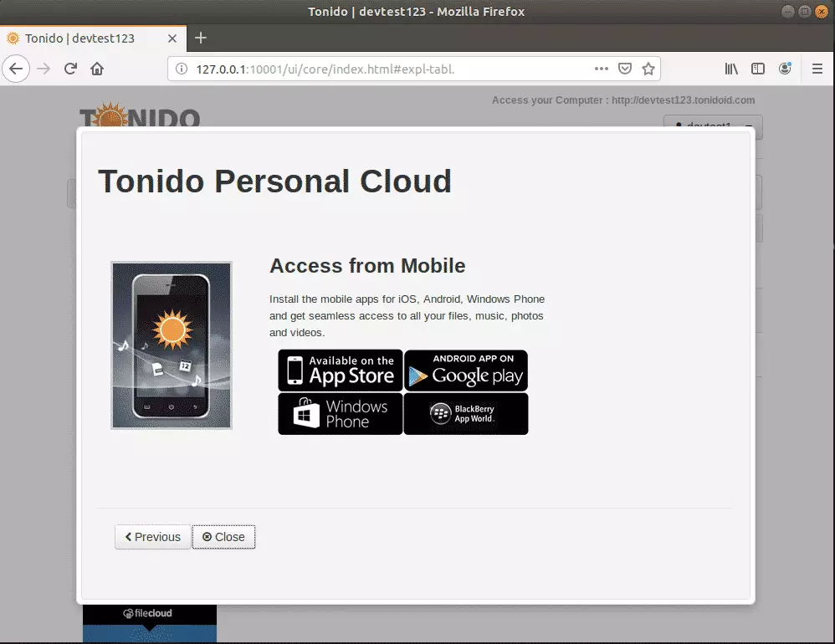The image size is (835, 644).
Task: Open the Google Play badge
Action: pyautogui.click(x=466, y=371)
